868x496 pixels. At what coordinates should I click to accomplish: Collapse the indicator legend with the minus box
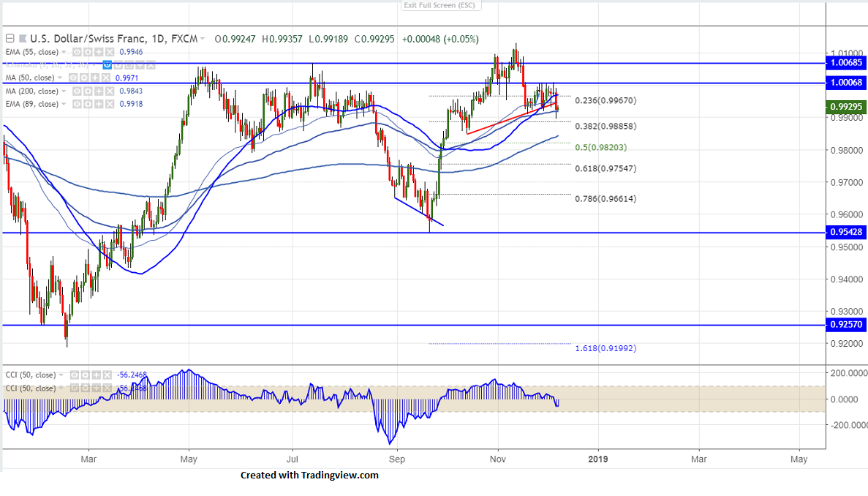click(10, 39)
